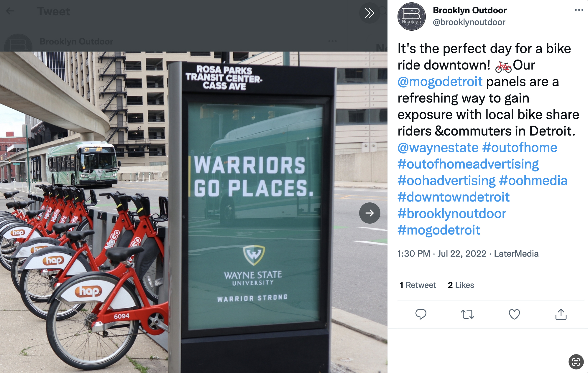Click the reply speech bubble icon

pyautogui.click(x=421, y=314)
